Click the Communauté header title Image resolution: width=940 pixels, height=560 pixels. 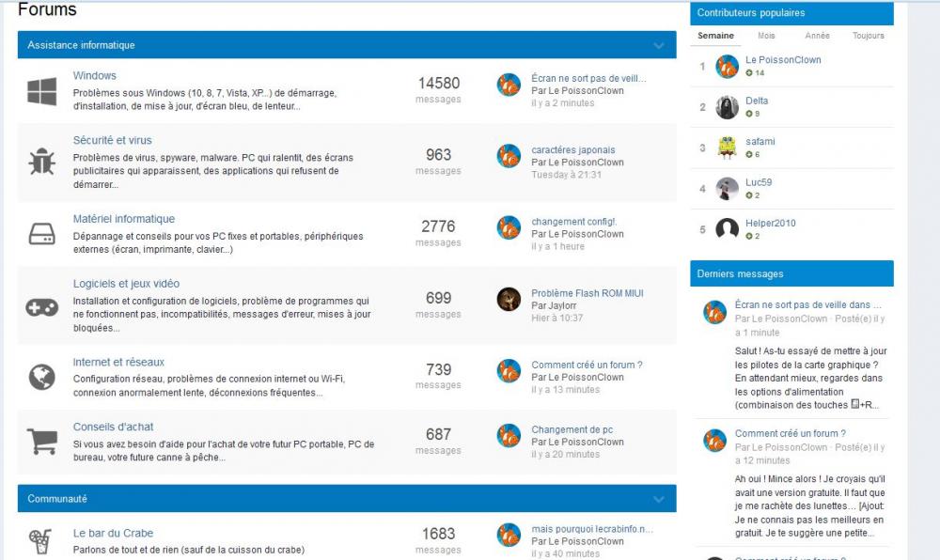tap(57, 499)
